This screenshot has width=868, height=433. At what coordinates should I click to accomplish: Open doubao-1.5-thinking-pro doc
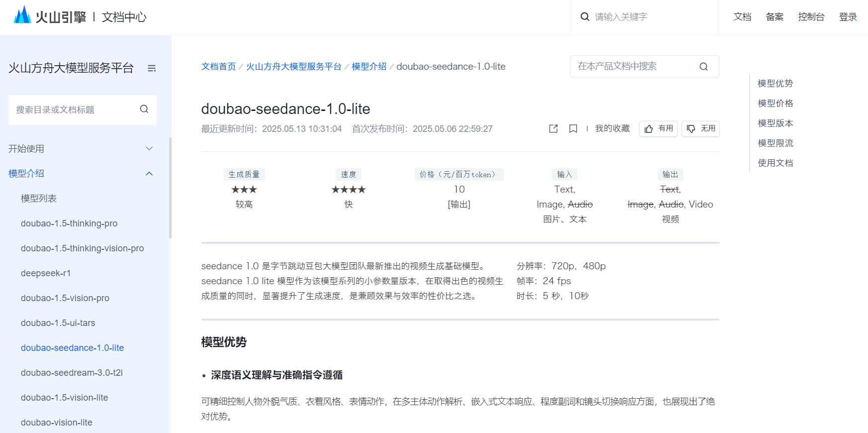pyautogui.click(x=69, y=223)
